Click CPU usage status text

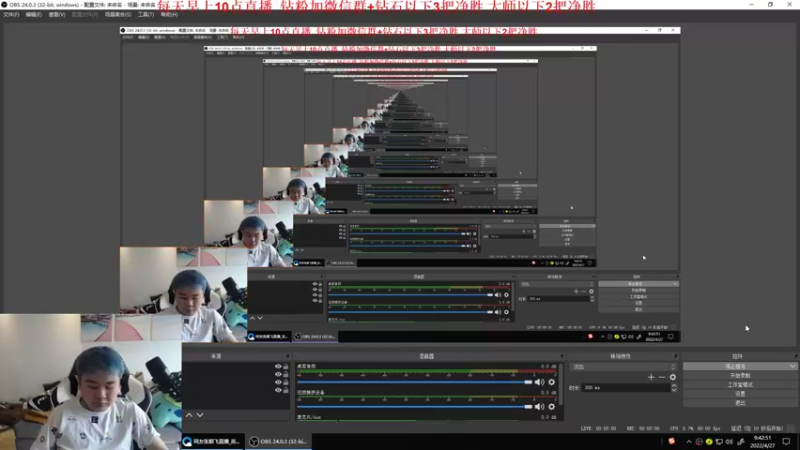[x=695, y=429]
